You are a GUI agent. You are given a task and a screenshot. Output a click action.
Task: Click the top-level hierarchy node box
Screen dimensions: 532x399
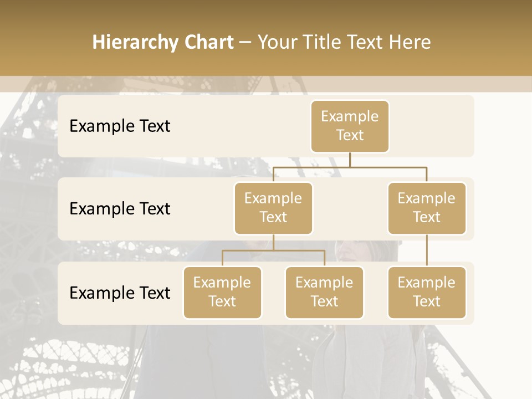coord(350,126)
